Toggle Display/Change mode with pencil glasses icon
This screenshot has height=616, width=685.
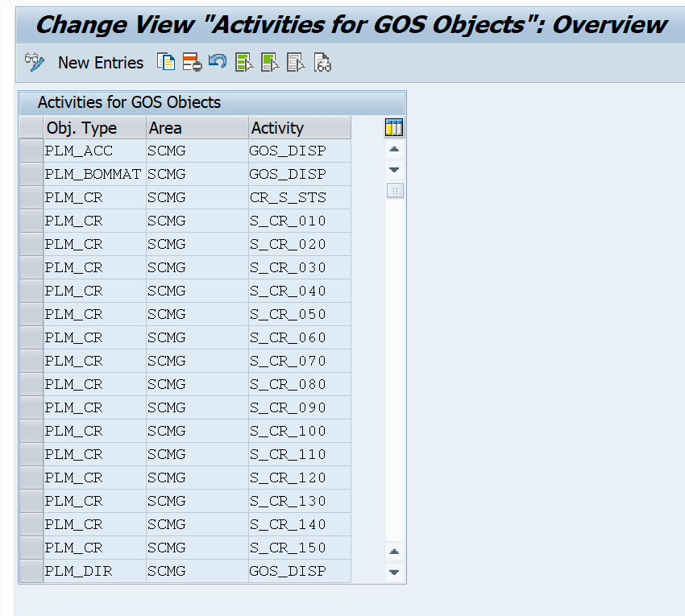pos(35,63)
